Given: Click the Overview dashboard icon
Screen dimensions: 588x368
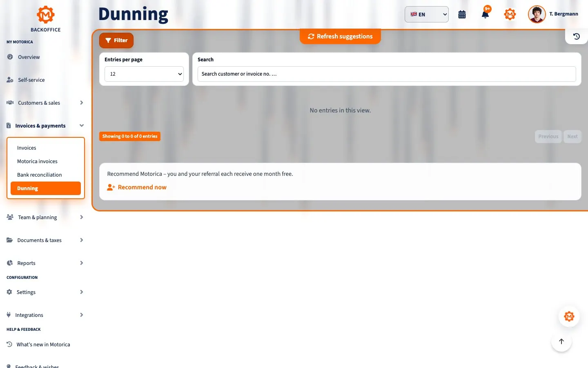Looking at the screenshot, I should coord(10,57).
